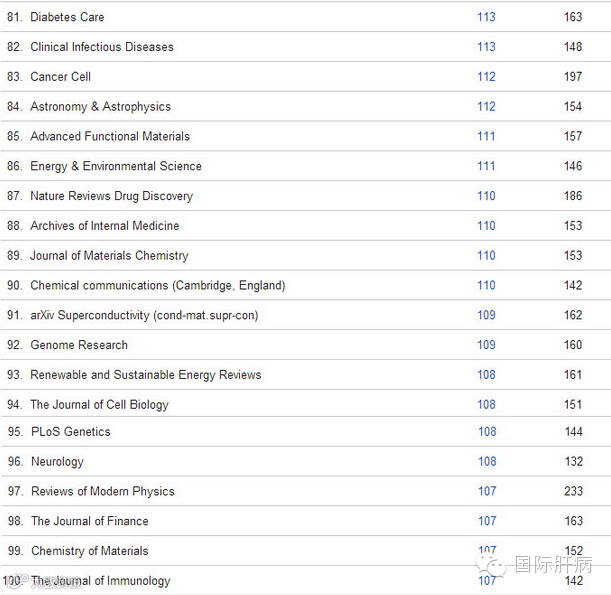Select 'arXiv Superconductivity (cond-mat.supr-con)' title
This screenshot has height=595, width=611.
(144, 315)
